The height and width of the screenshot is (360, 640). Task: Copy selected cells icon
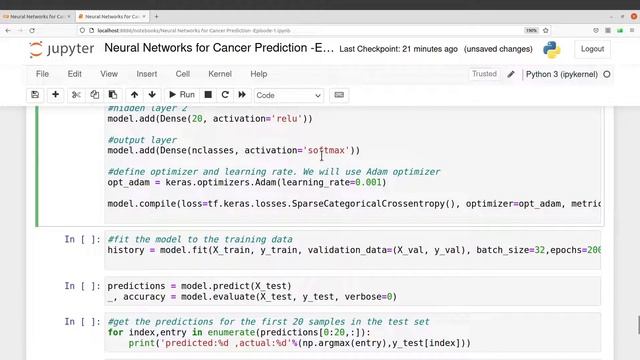94,95
